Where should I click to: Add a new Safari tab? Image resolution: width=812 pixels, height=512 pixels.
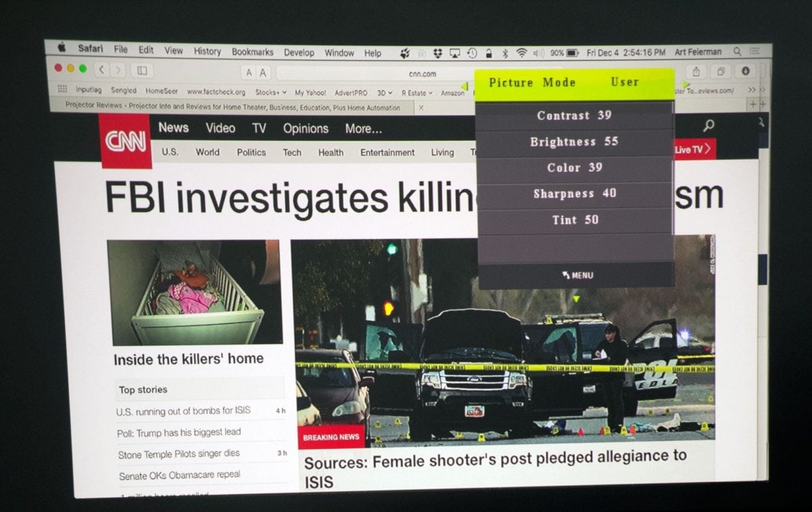click(x=752, y=104)
